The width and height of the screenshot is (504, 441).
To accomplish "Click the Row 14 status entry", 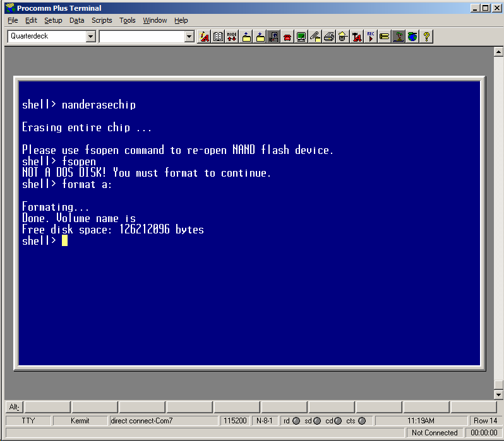I will coord(485,420).
